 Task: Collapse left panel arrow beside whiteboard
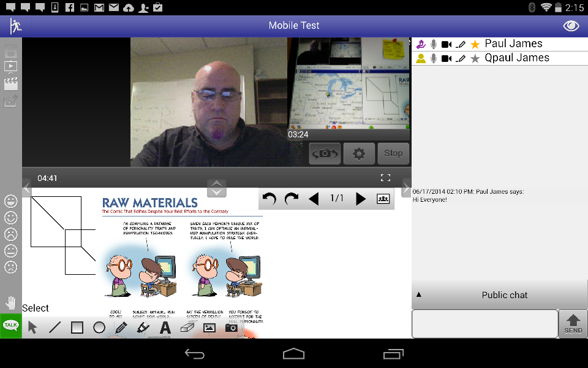(26, 188)
